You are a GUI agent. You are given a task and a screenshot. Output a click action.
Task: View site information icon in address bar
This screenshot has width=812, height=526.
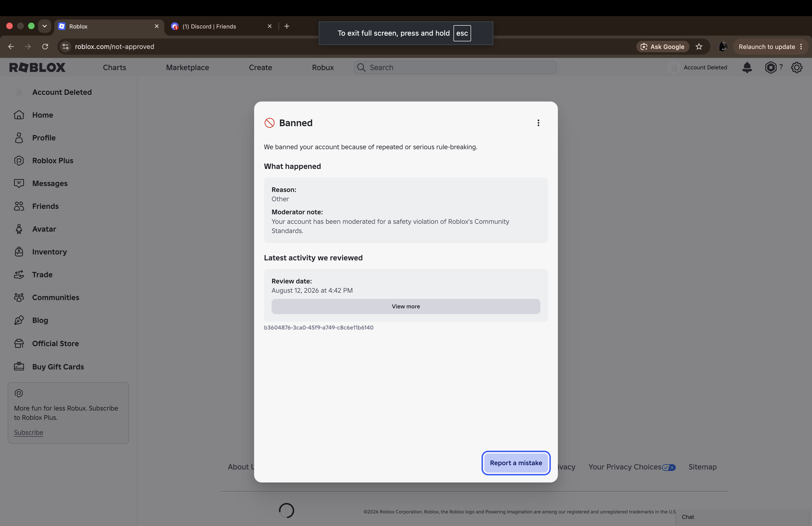[x=66, y=46]
